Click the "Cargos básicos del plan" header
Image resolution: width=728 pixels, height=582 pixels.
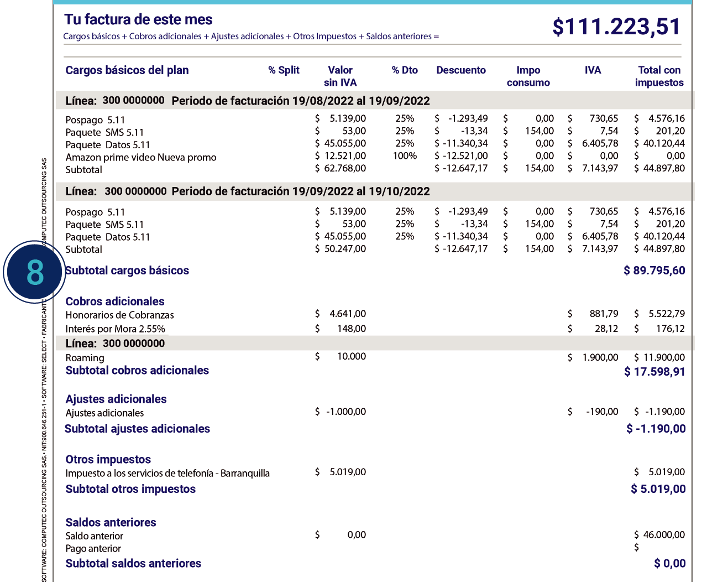[x=127, y=70]
